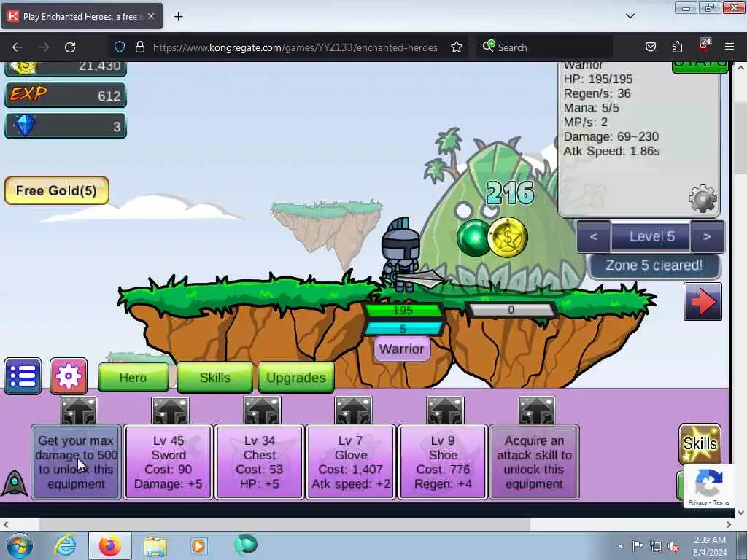Click the horizontal page scrollbar
Screen dimensions: 747x560
[285, 525]
